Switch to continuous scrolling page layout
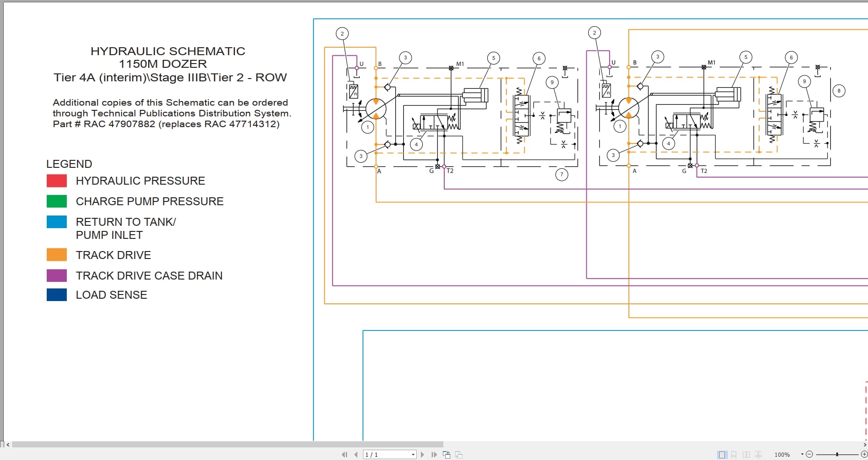Viewport: 868px width, 460px height. click(733, 454)
